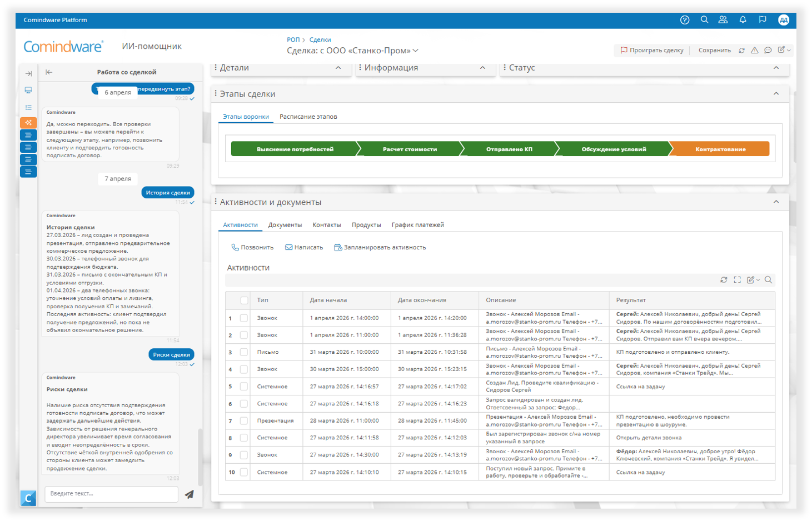
Task: Open notifications bell icon
Action: pos(743,20)
